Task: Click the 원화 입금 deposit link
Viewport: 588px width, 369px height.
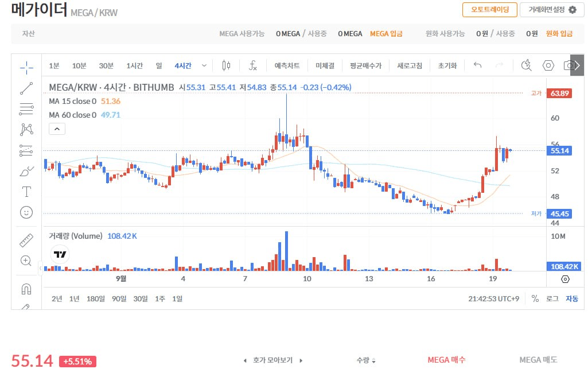Action: tap(559, 34)
